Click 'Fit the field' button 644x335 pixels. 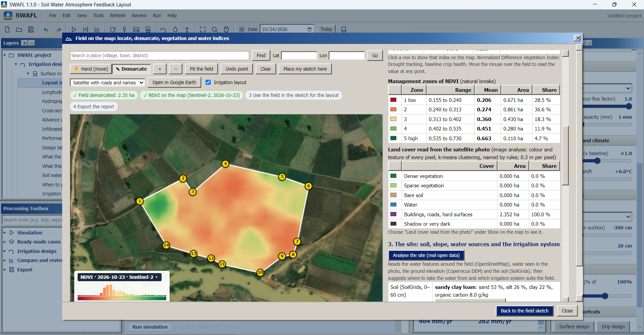[202, 69]
